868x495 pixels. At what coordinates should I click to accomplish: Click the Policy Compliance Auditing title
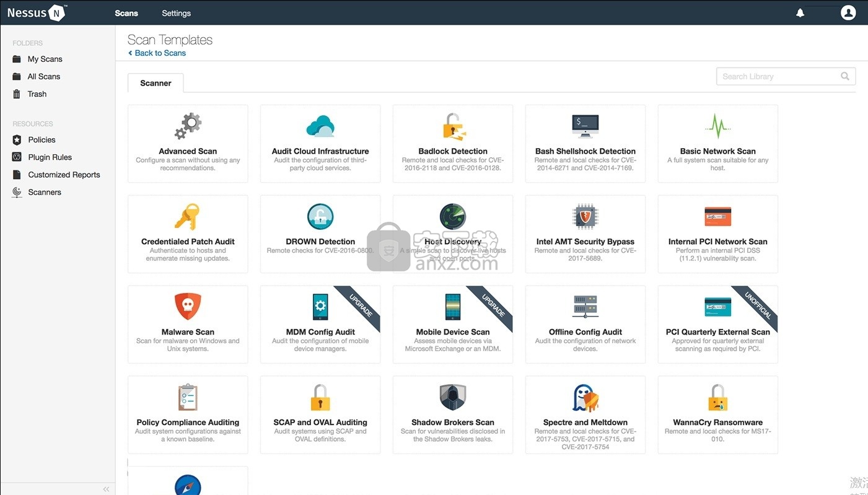(188, 423)
